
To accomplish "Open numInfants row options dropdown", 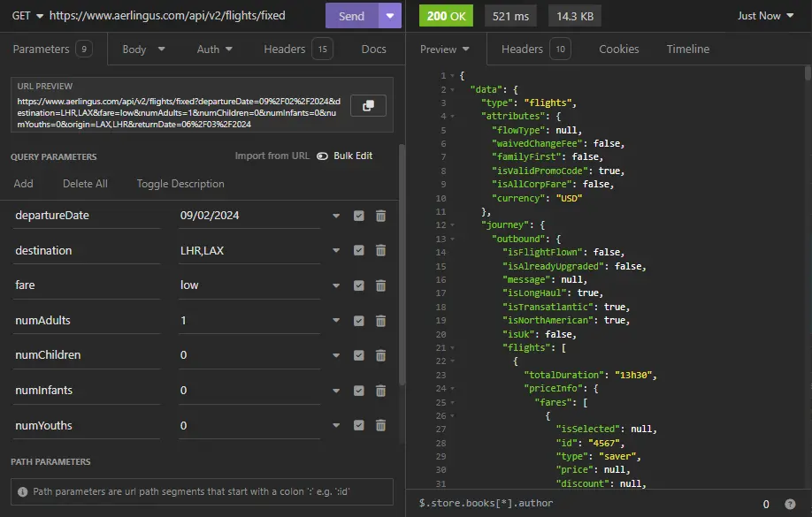I will point(336,391).
